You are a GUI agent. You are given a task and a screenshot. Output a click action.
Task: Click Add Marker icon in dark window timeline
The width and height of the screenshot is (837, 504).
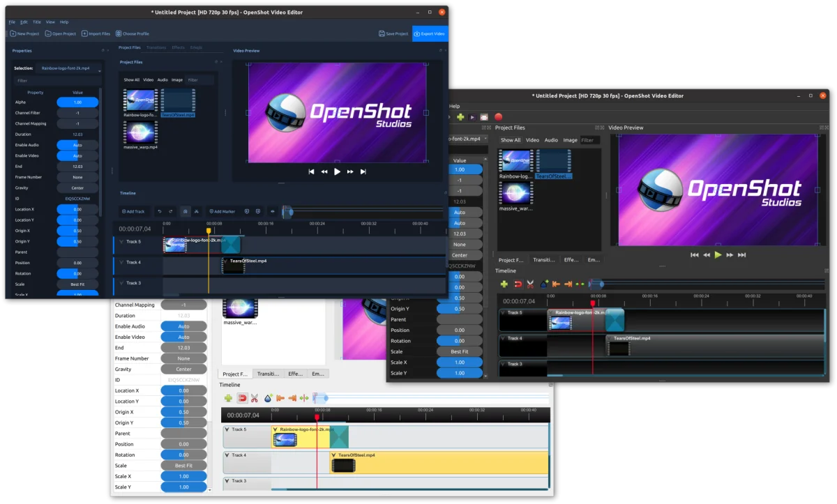pyautogui.click(x=544, y=284)
